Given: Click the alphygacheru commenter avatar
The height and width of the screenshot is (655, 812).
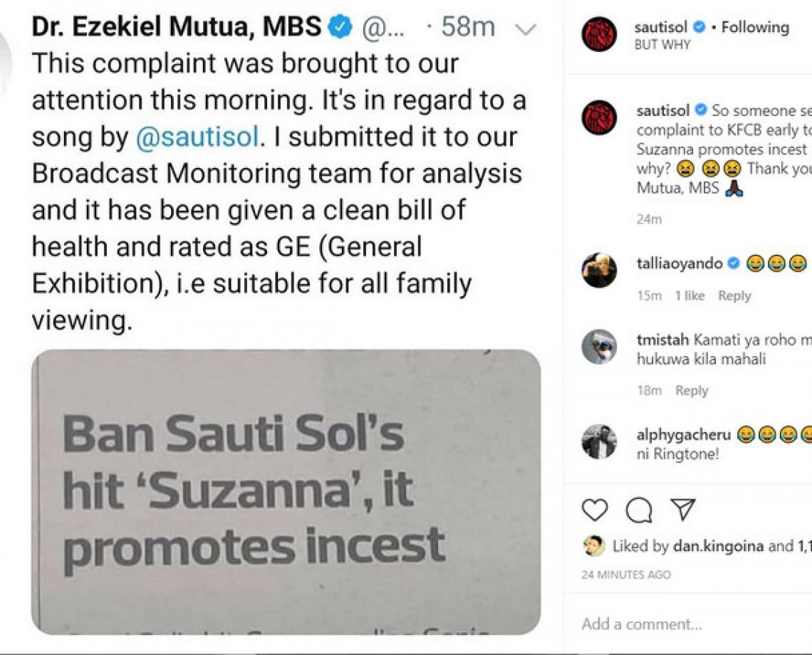Looking at the screenshot, I should [x=598, y=442].
